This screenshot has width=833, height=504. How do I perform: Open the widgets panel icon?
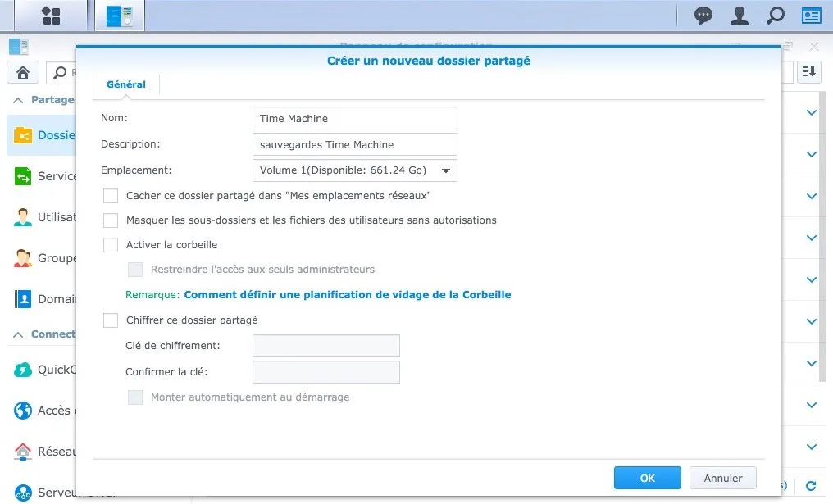pyautogui.click(x=811, y=16)
